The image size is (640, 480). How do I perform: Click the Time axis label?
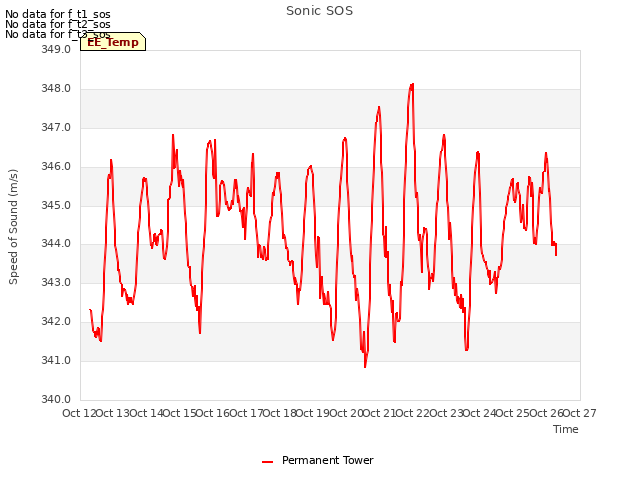pos(566,429)
